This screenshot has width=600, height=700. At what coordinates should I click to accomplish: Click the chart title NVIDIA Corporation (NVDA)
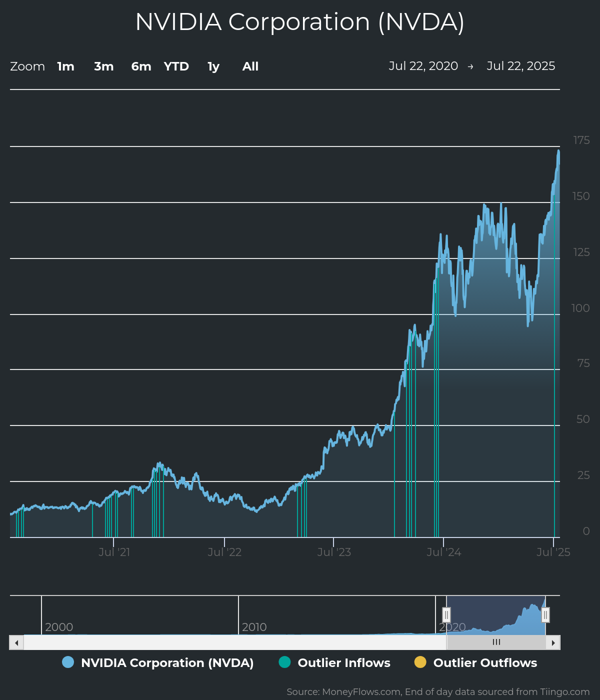coord(300,22)
